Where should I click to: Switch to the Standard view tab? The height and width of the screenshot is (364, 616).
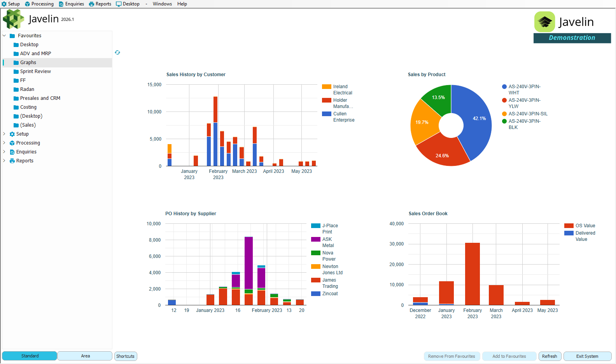[30, 356]
